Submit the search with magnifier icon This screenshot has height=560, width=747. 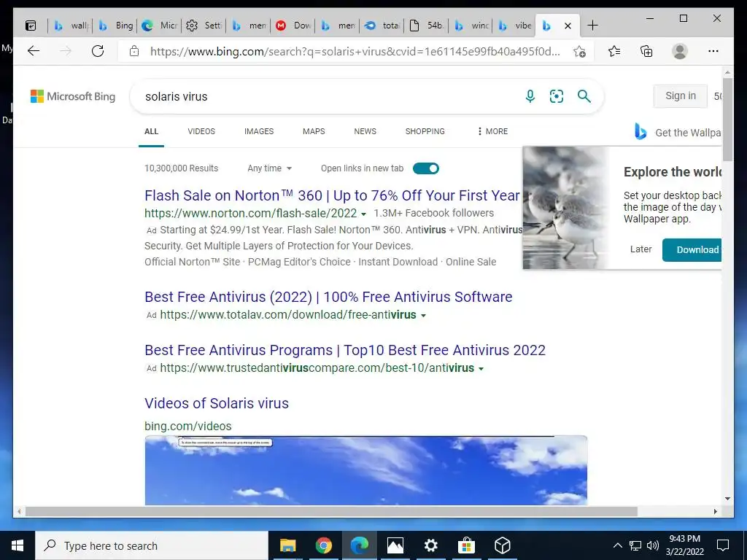pos(584,96)
